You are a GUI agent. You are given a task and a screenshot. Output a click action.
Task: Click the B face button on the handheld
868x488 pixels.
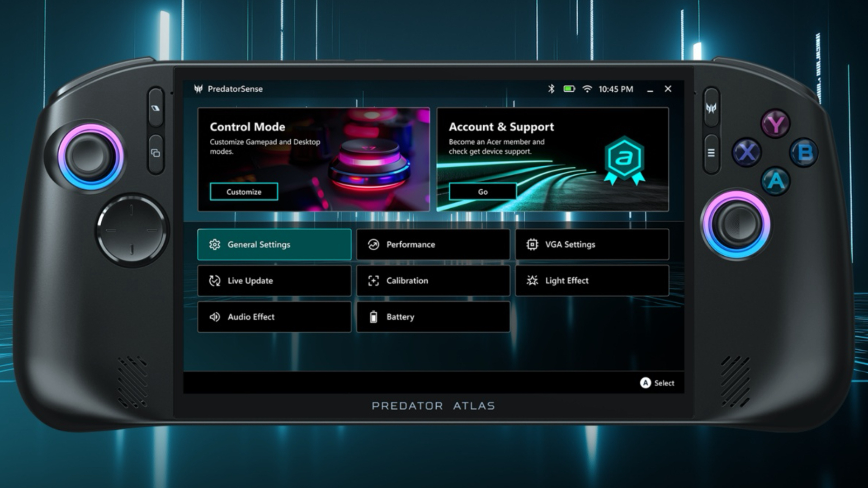(x=804, y=153)
